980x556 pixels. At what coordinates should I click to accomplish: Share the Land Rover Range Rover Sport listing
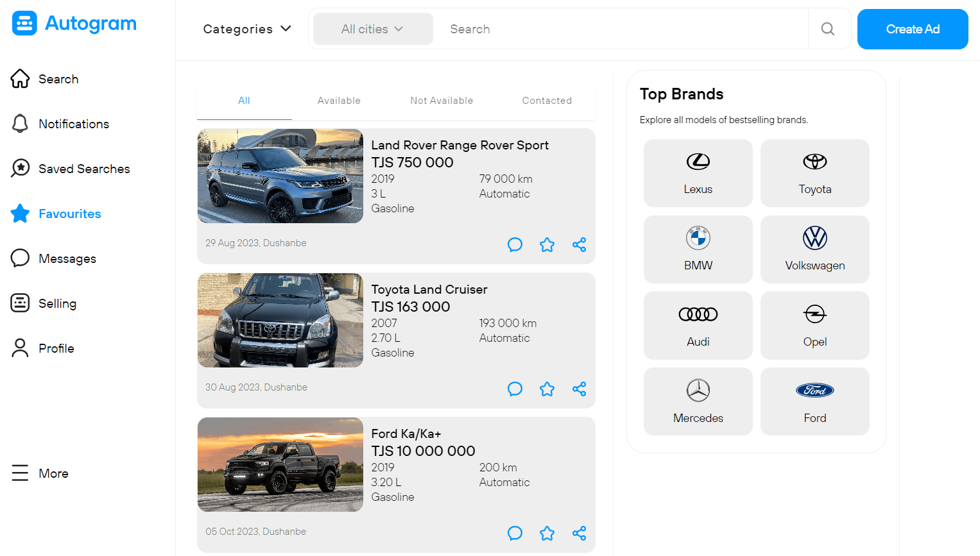[579, 244]
